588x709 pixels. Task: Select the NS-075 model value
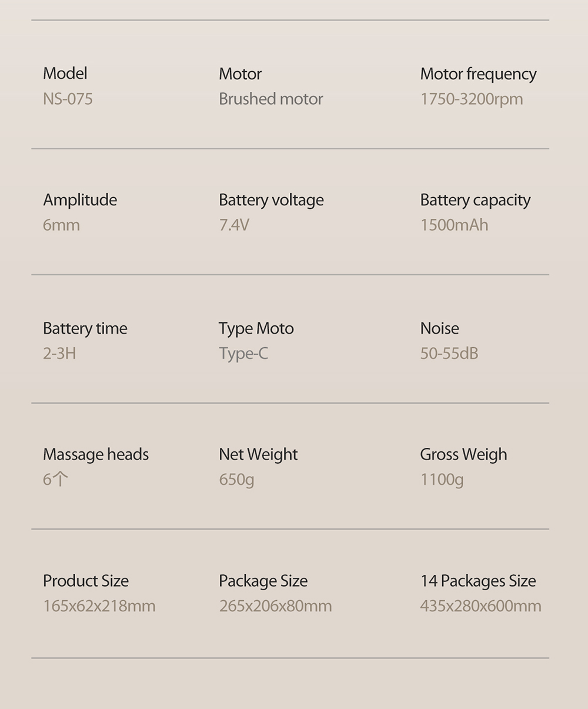pyautogui.click(x=68, y=99)
